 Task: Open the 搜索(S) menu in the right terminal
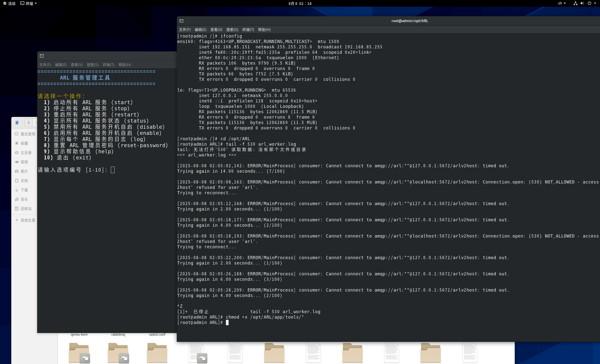232,30
